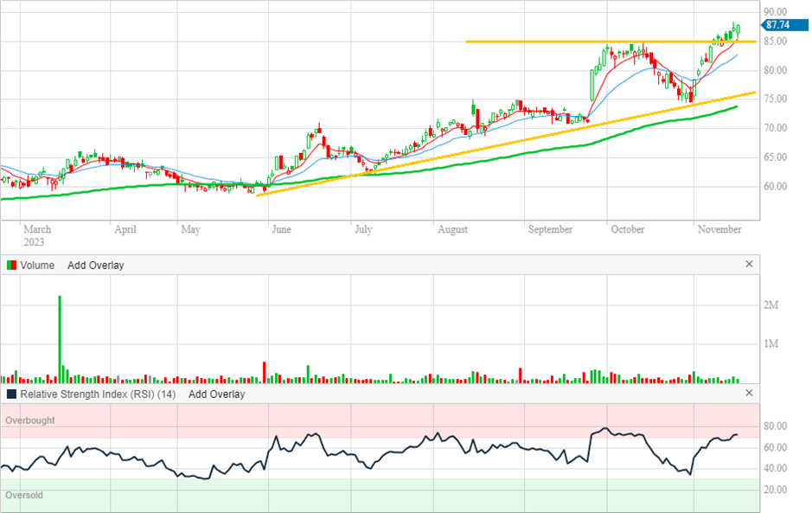The width and height of the screenshot is (812, 513).
Task: Click the dark RSI legend square icon
Action: 11,394
